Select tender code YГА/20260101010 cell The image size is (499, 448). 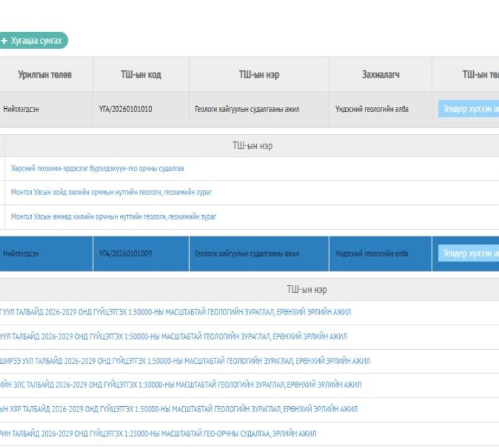point(125,110)
